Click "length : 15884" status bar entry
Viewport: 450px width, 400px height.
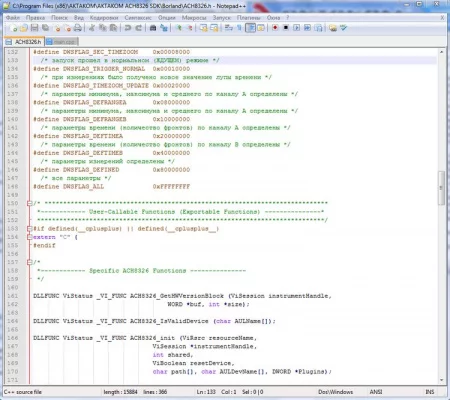[x=120, y=392]
